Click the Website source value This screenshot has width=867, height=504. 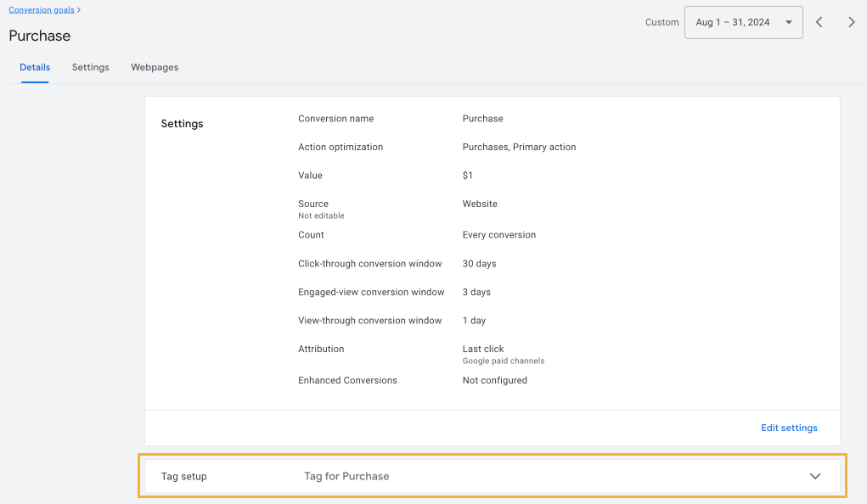[480, 204]
